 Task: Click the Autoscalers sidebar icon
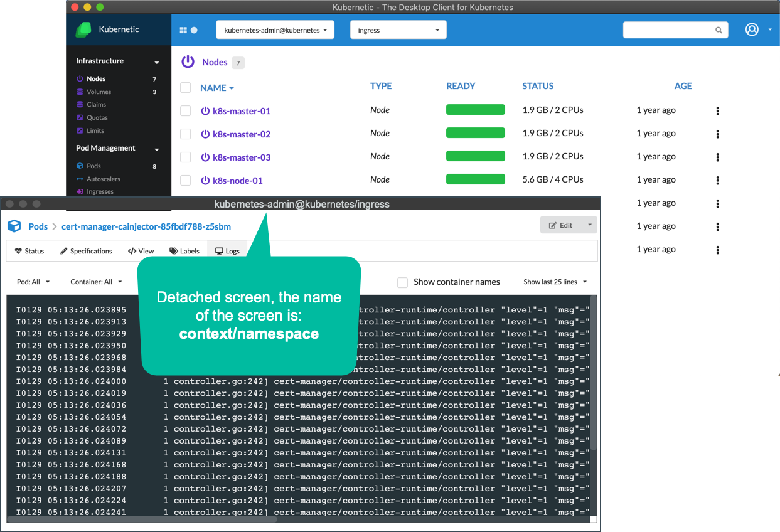(x=80, y=179)
